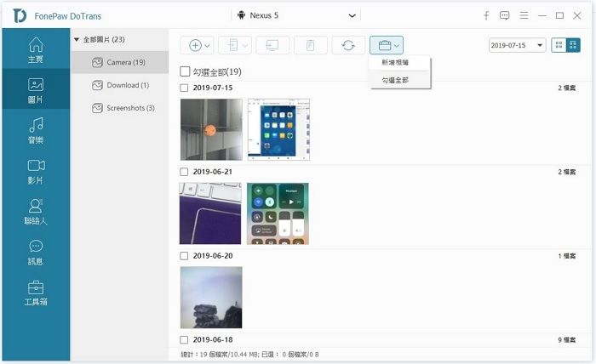The width and height of the screenshot is (596, 364).
Task: Click the status bar total file summary
Action: click(x=249, y=355)
